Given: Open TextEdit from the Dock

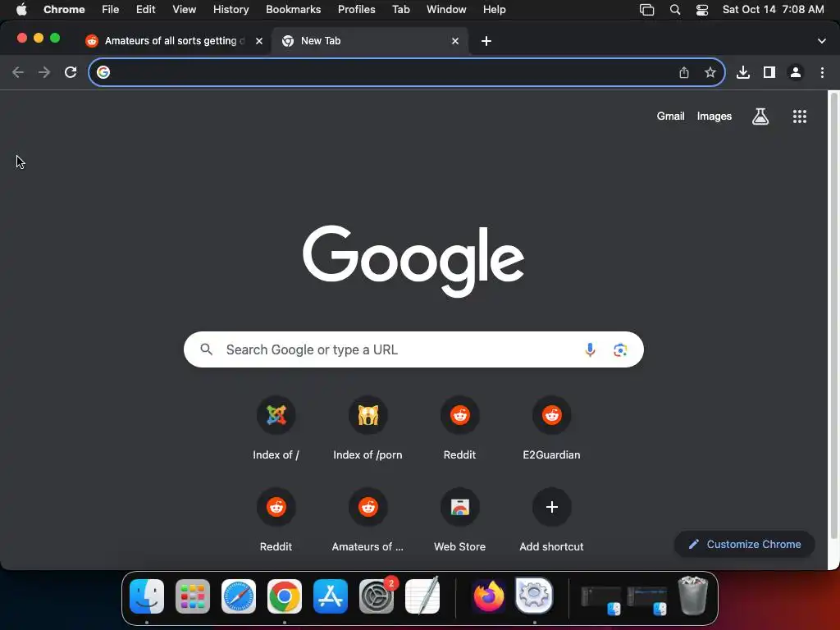Looking at the screenshot, I should click(x=422, y=596).
